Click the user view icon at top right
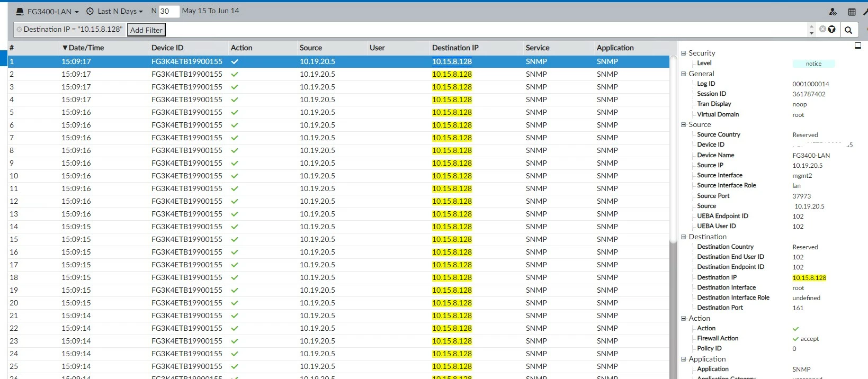The image size is (868, 379). (833, 12)
